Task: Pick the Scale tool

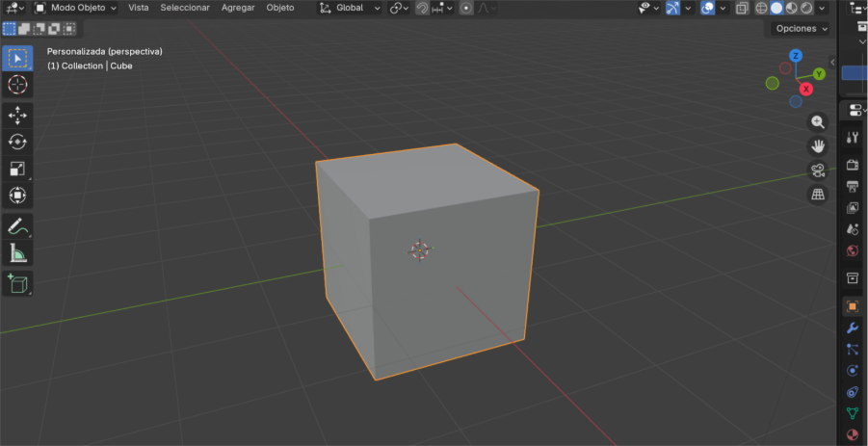Action: point(17,169)
